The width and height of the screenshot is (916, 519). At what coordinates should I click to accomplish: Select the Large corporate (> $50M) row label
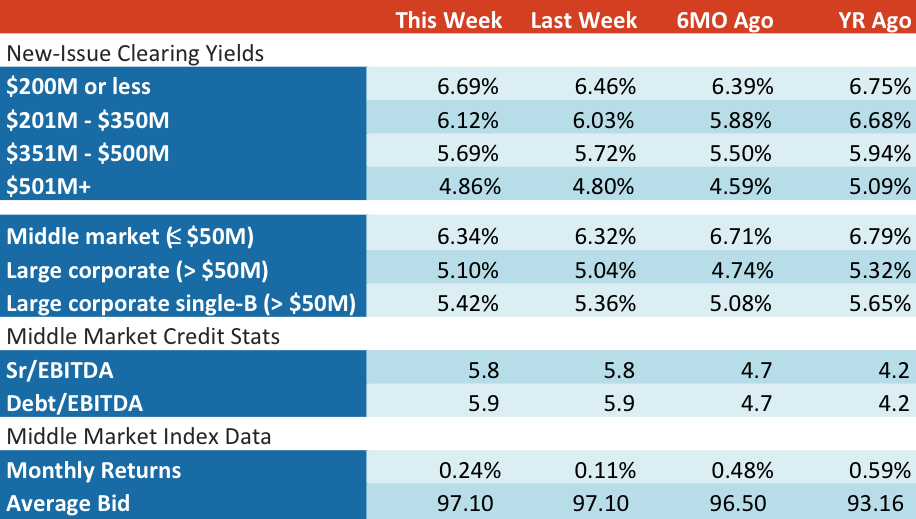point(137,271)
